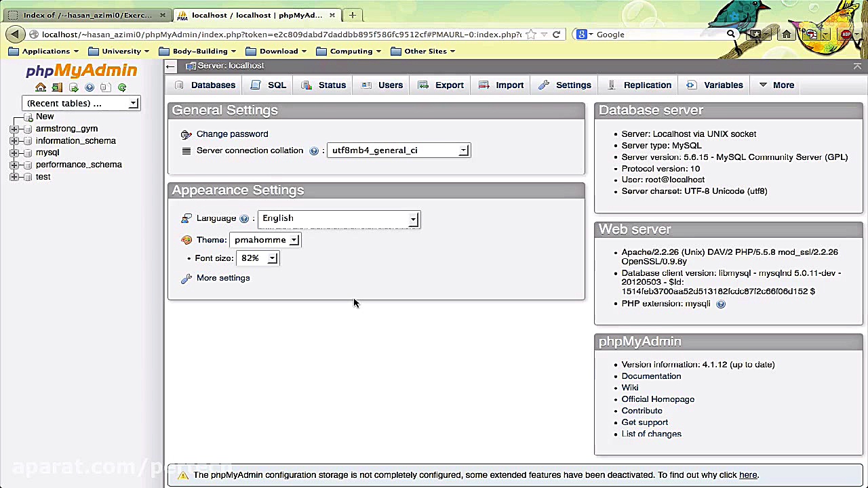Click the collapse navigation arrow left of Server breadcrumb

(171, 66)
